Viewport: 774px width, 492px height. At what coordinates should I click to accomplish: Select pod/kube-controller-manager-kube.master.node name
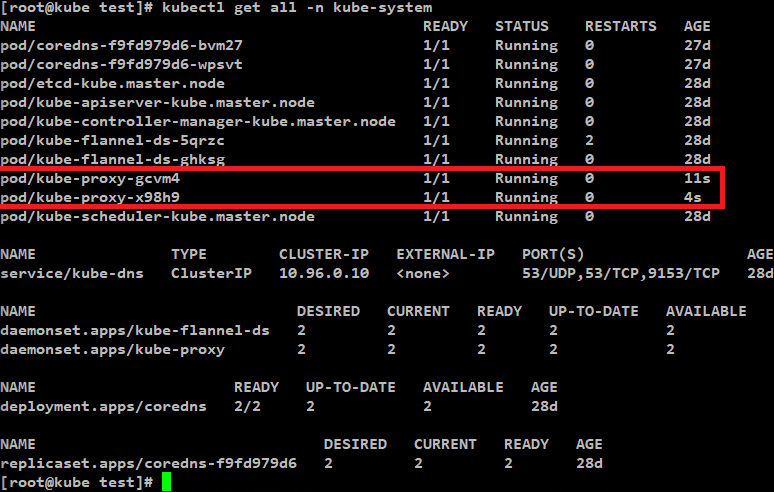pyautogui.click(x=198, y=121)
